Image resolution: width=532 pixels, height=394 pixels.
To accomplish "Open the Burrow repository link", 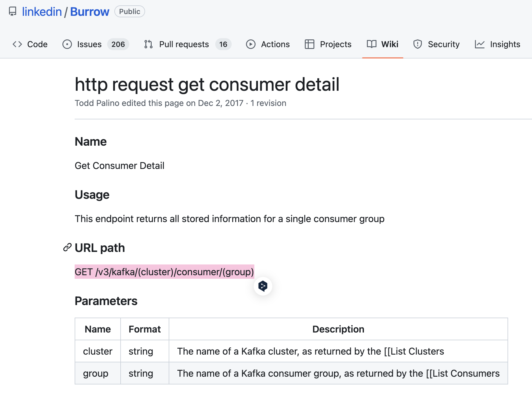I will 90,12.
